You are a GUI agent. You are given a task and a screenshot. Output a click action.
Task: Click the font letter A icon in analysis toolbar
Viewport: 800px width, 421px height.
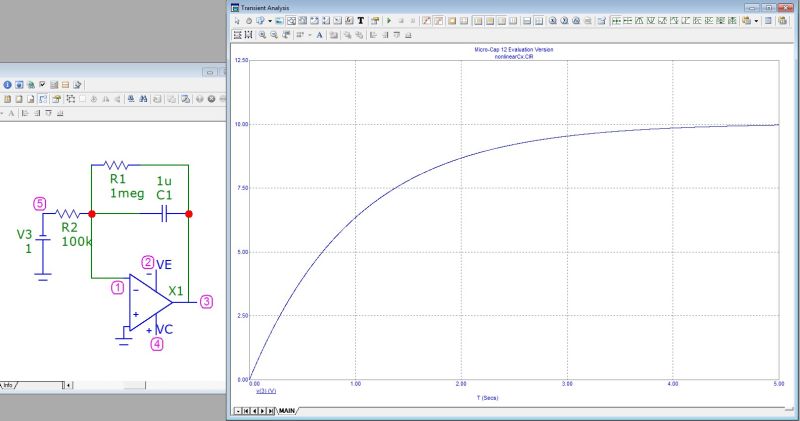coord(319,35)
